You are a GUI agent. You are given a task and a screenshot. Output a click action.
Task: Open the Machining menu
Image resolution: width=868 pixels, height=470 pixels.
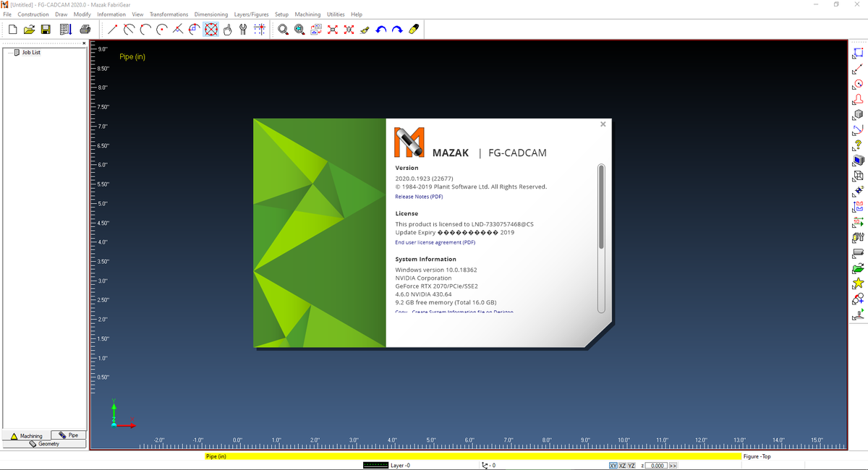307,14
